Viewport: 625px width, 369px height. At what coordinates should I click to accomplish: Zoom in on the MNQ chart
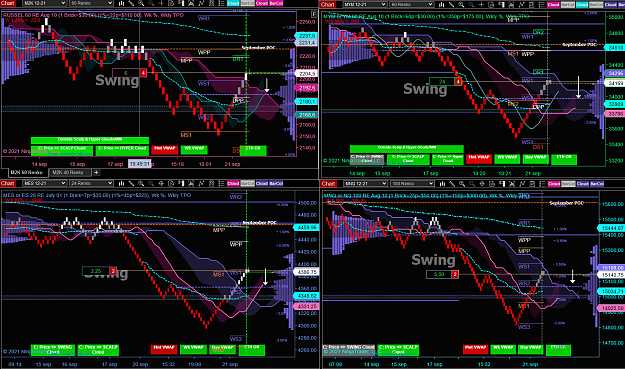pos(462,184)
